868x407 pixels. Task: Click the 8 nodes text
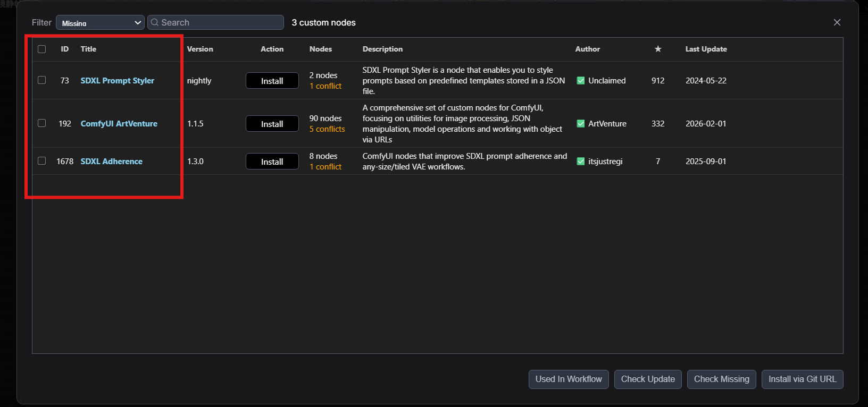323,156
